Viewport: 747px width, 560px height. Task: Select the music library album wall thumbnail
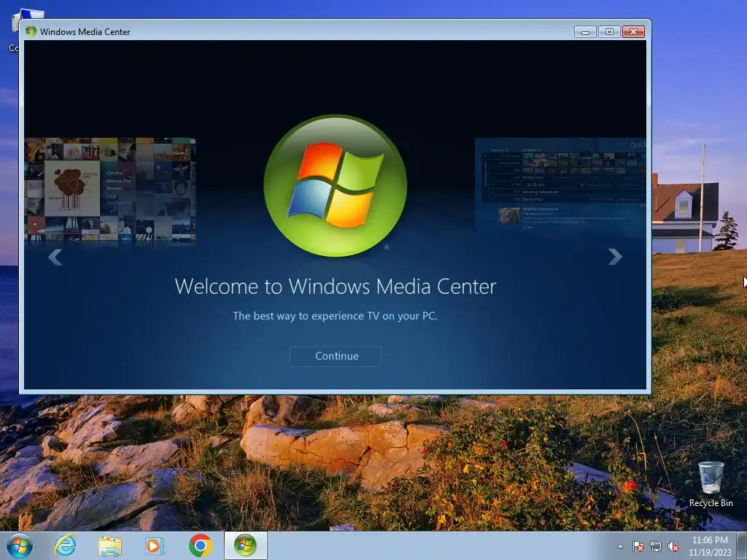point(110,190)
